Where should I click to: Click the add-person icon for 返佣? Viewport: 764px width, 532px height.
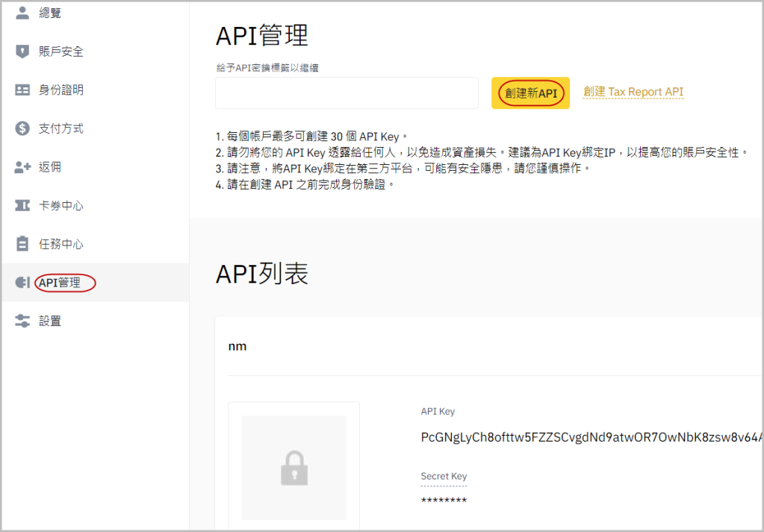(x=22, y=167)
